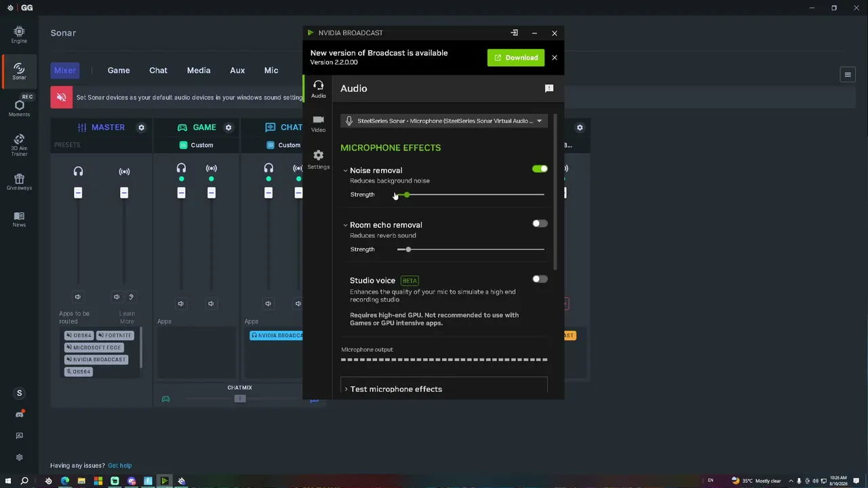Open Windows Start menu
Viewport: 868px width, 488px height.
pos(9,481)
